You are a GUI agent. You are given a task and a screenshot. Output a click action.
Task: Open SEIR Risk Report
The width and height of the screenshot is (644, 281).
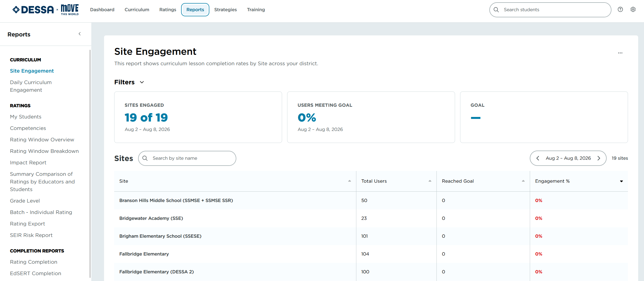pyautogui.click(x=31, y=235)
